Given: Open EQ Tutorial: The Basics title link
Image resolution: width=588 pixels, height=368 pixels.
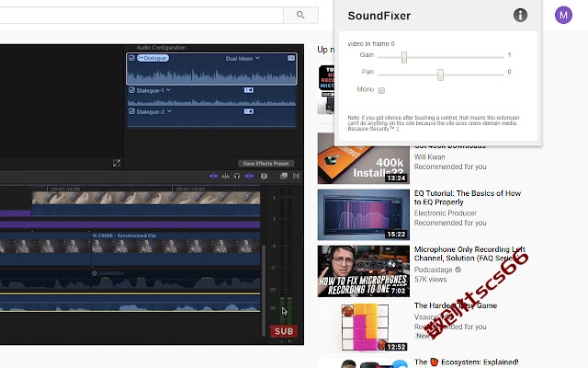Looking at the screenshot, I should pos(468,198).
